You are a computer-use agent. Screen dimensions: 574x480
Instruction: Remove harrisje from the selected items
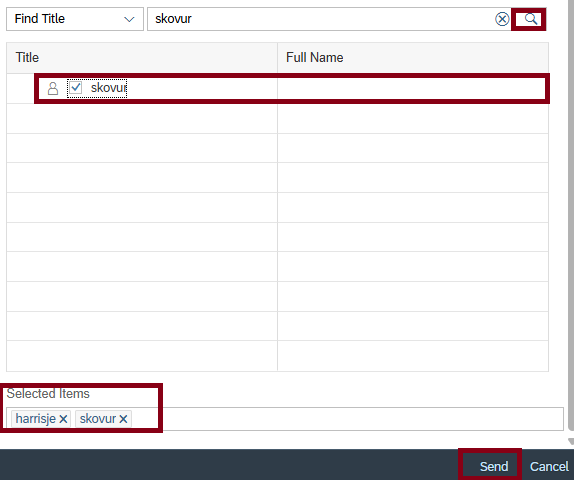(x=63, y=418)
